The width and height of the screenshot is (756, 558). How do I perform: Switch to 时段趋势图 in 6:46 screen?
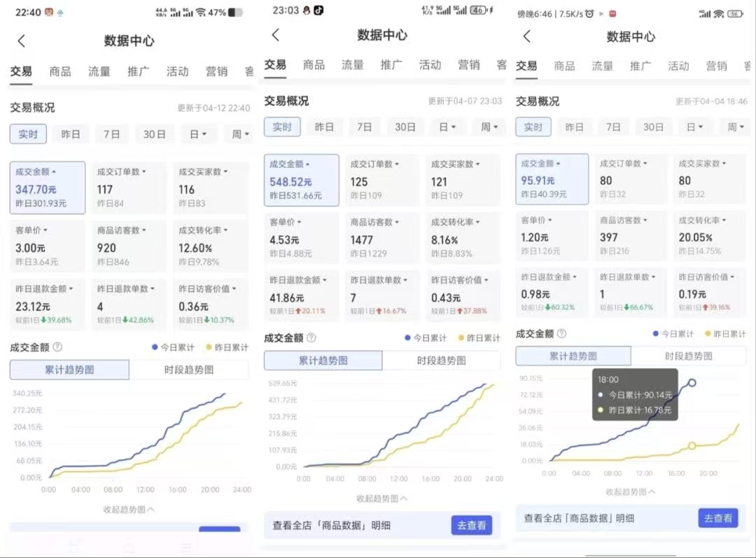[x=689, y=356]
